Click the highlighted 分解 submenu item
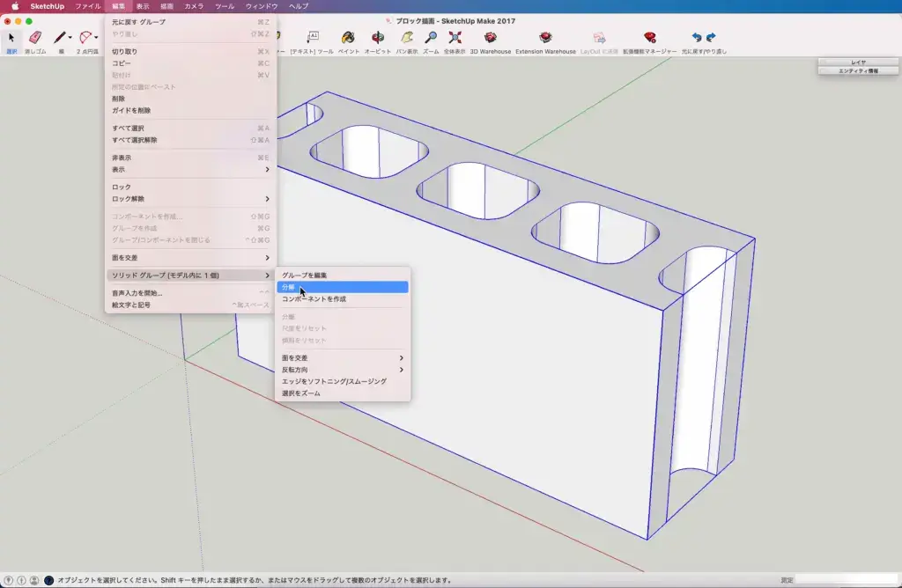Image resolution: width=902 pixels, height=588 pixels. [343, 287]
